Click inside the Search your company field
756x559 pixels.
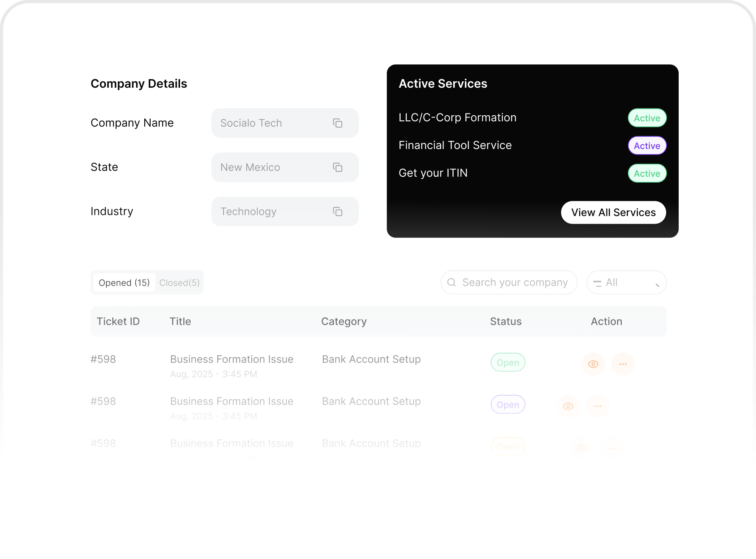coord(512,282)
